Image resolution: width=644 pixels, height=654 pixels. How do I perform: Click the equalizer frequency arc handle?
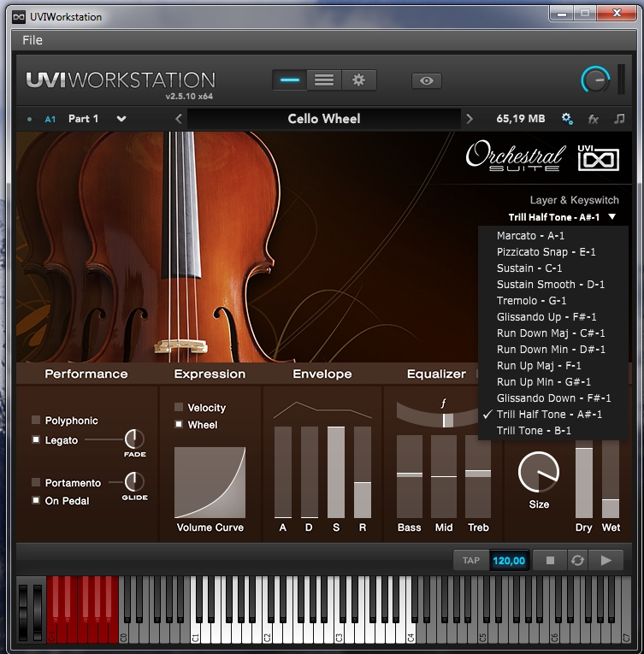448,421
